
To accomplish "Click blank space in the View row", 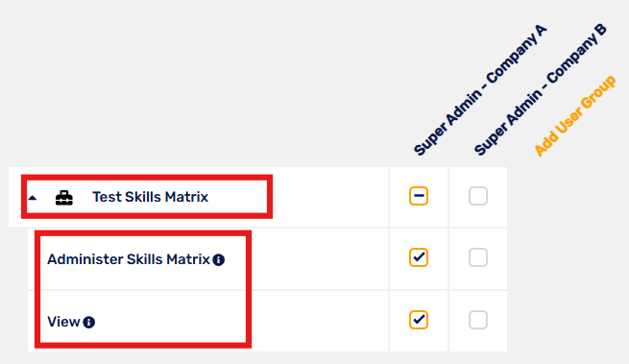I will click(319, 322).
